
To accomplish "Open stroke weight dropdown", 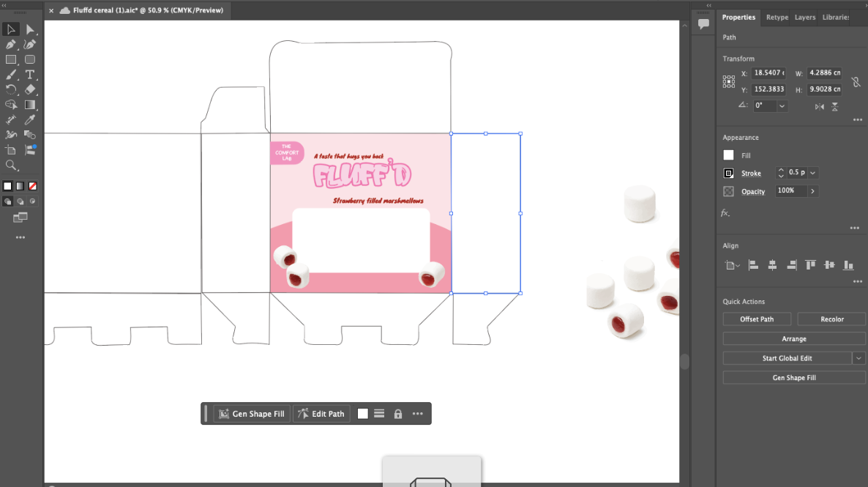I will click(x=812, y=173).
